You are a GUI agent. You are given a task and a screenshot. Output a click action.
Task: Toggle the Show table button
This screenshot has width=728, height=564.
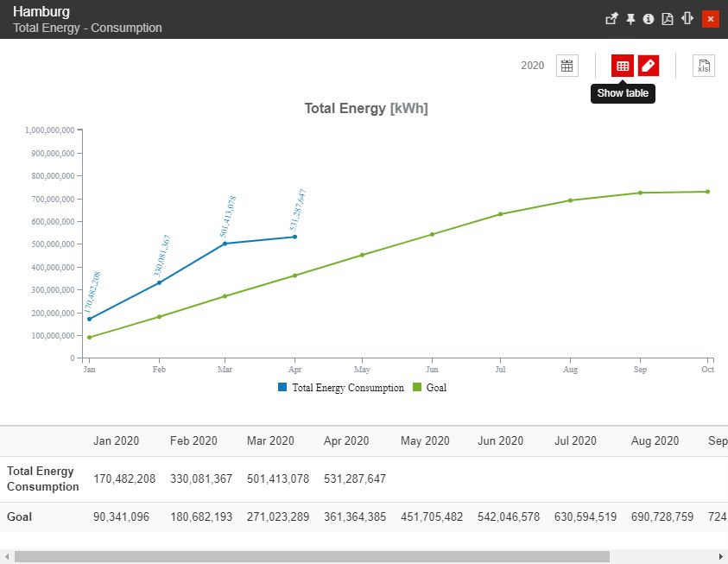[622, 66]
